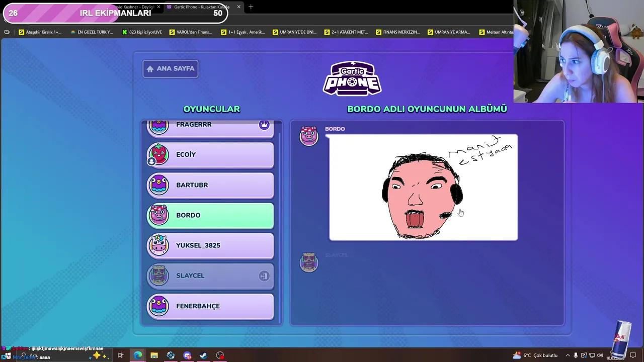Expand hidden icons with the tray chevron

(568, 355)
